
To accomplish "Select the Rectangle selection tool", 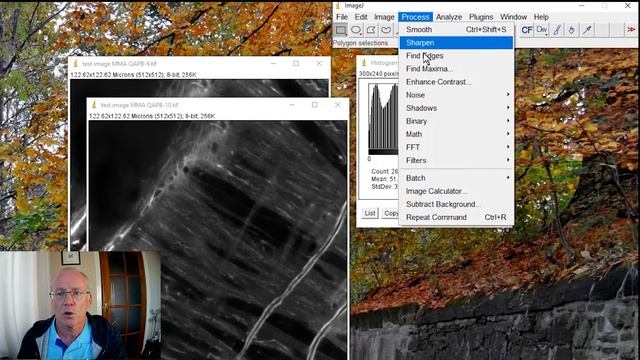I will [x=341, y=30].
